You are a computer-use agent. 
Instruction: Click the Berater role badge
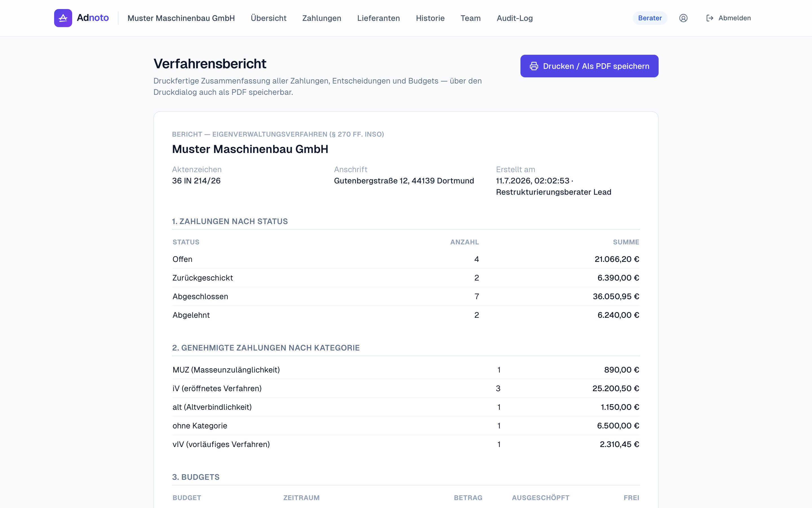[x=650, y=18]
